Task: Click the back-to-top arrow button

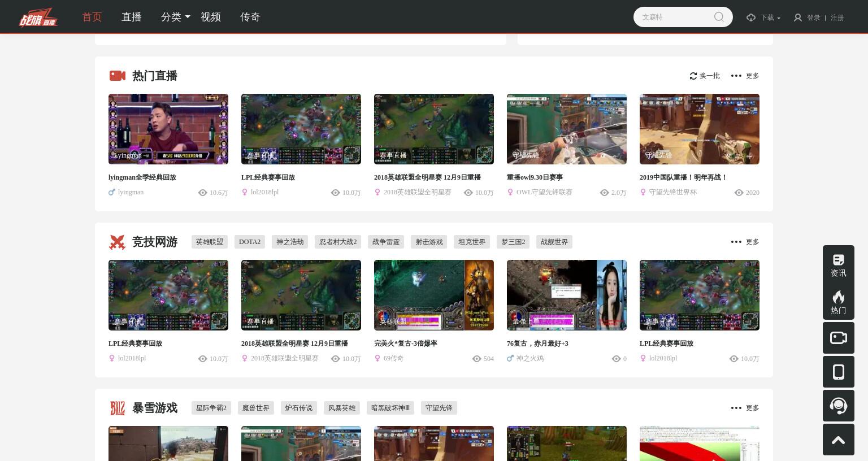Action: pyautogui.click(x=839, y=440)
